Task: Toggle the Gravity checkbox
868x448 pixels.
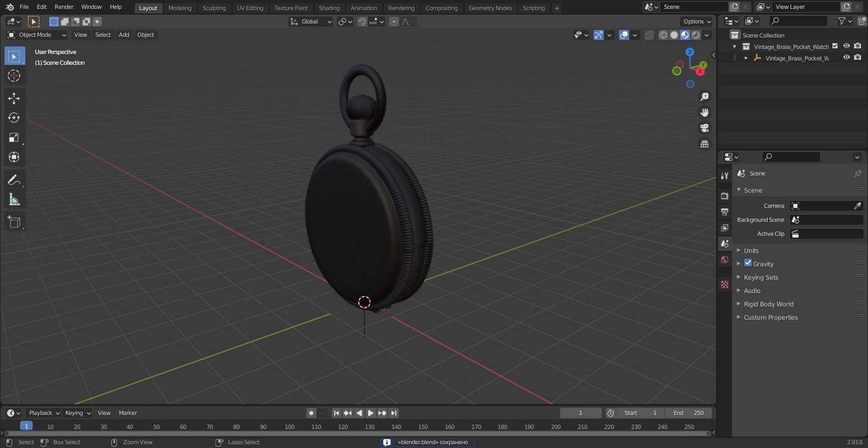Action: click(x=748, y=263)
